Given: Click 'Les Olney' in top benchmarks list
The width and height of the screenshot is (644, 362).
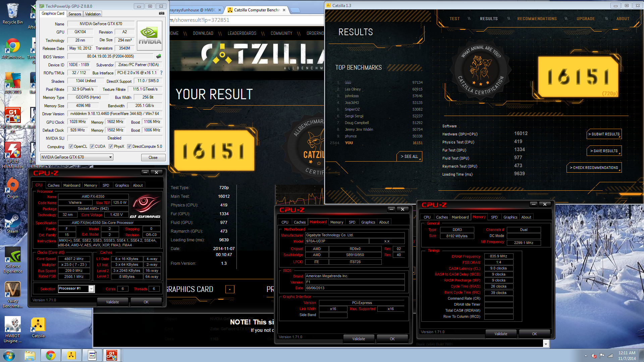Looking at the screenshot, I should [353, 89].
